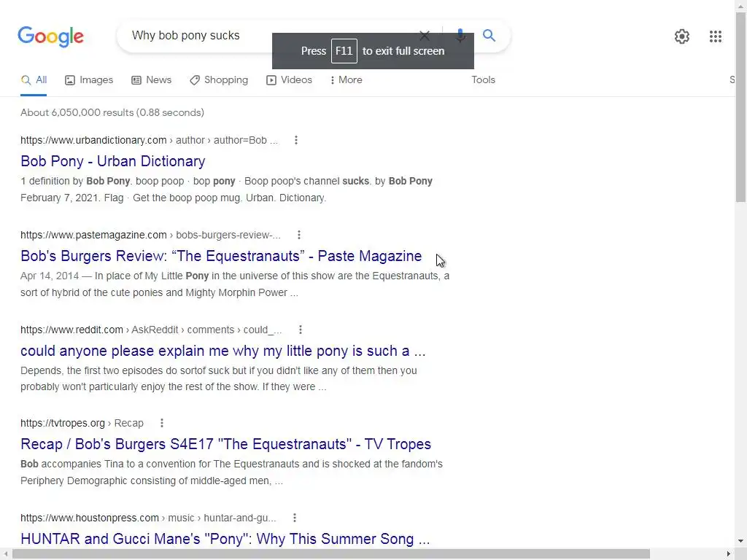
Task: Click the houstonpress.com music URL breadcrumb
Action: pyautogui.click(x=148, y=518)
